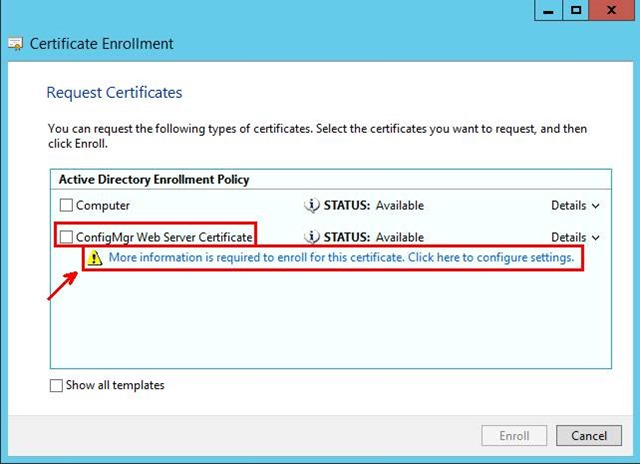Screen dimensions: 640x464
Task: Expand Details for the Computer certificate
Action: pyautogui.click(x=575, y=205)
